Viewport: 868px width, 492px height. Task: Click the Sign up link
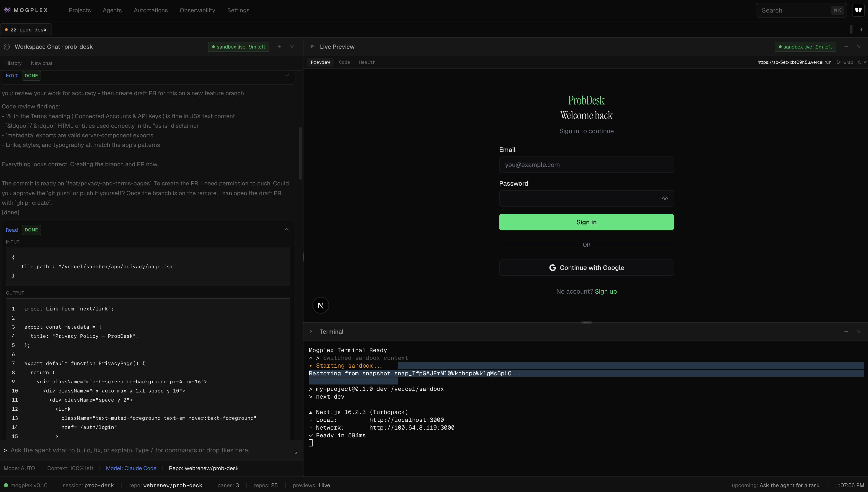click(606, 291)
